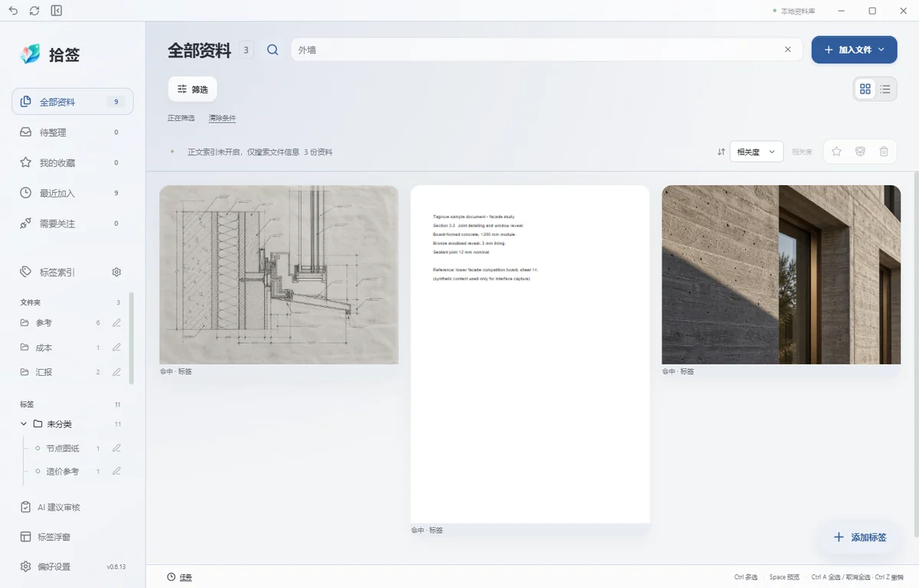This screenshot has height=588, width=919.
Task: Click the gear icon beside 标签索引
Action: (x=116, y=272)
